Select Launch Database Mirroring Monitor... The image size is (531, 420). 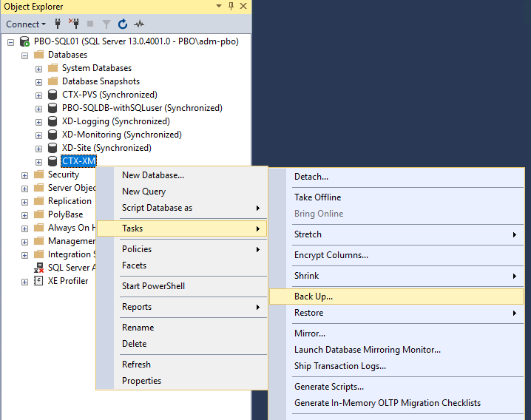(396, 350)
